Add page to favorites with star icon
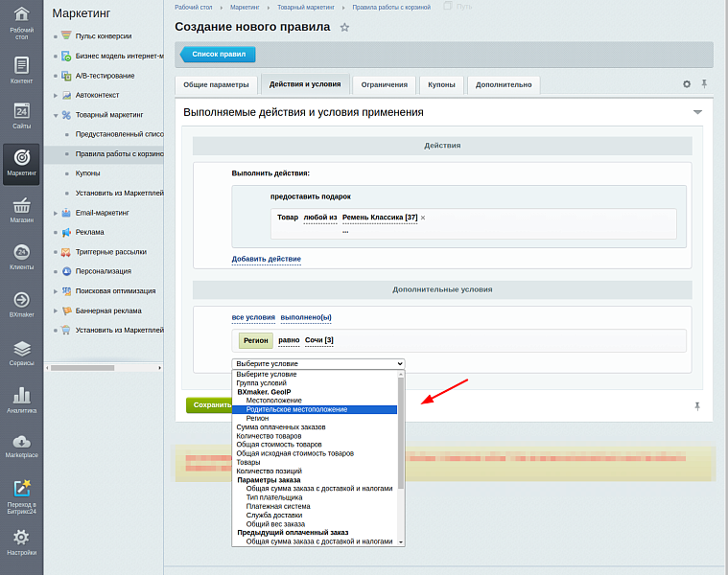Viewport: 728px width, 575px height. click(344, 28)
